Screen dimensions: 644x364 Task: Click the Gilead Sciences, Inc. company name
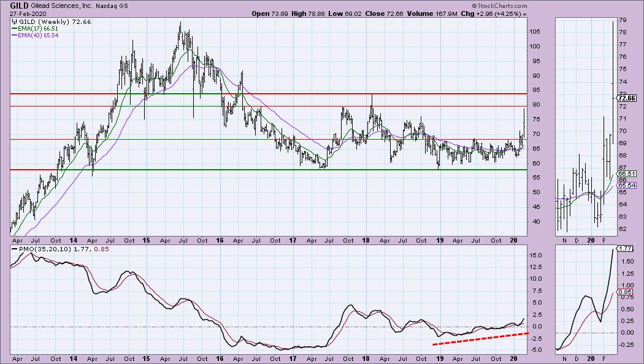61,6
